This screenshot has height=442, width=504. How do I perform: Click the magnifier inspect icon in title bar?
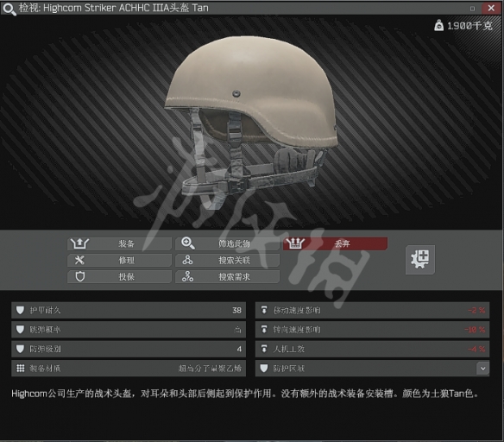point(9,9)
